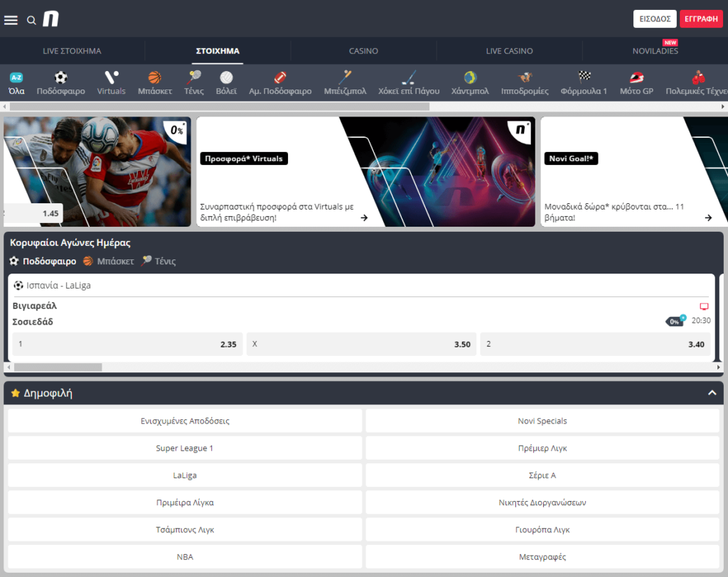Open Γιουρόπα Λιγκ link
Image resolution: width=728 pixels, height=577 pixels.
(x=542, y=529)
